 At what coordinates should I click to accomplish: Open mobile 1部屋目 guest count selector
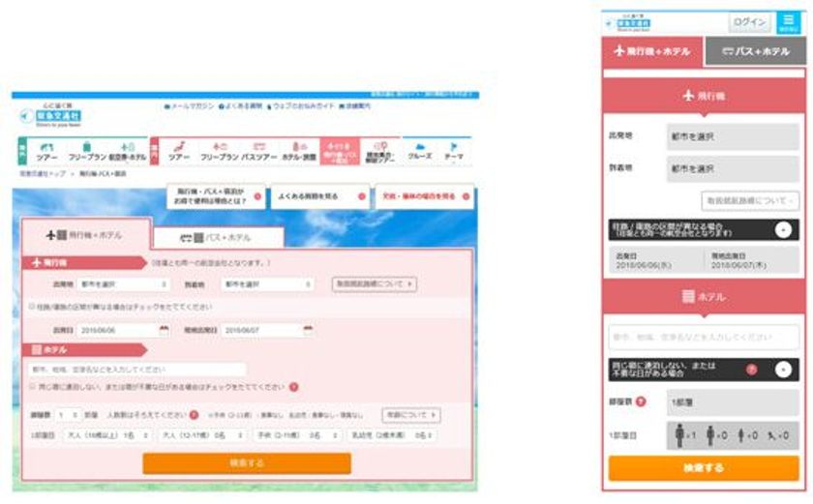pos(733,435)
